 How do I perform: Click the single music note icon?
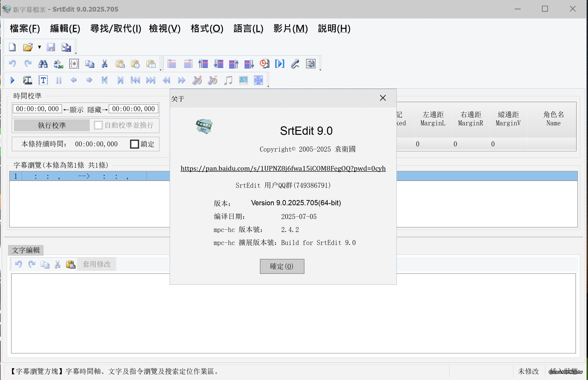pyautogui.click(x=228, y=80)
